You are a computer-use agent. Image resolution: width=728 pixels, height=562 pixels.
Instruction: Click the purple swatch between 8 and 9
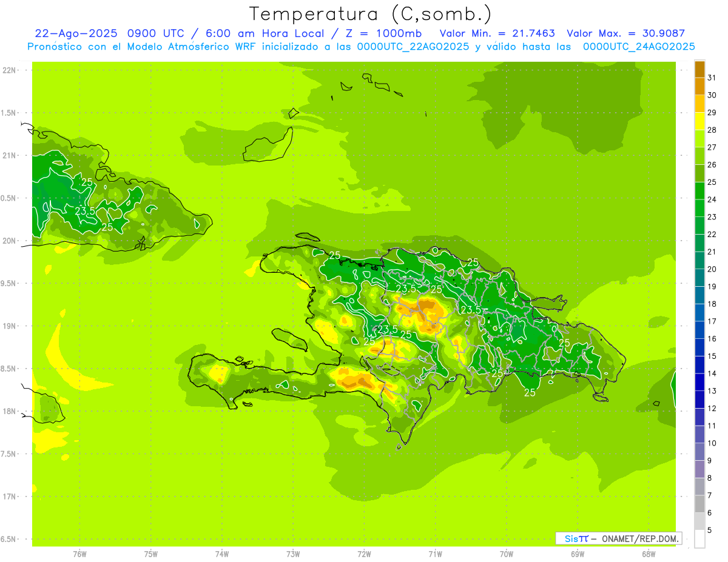click(699, 469)
